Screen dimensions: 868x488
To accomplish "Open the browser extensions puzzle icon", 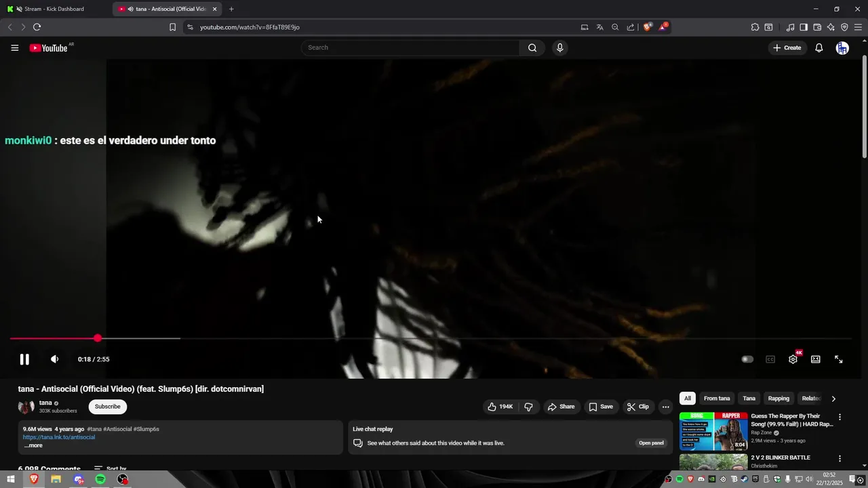I will 755,27.
